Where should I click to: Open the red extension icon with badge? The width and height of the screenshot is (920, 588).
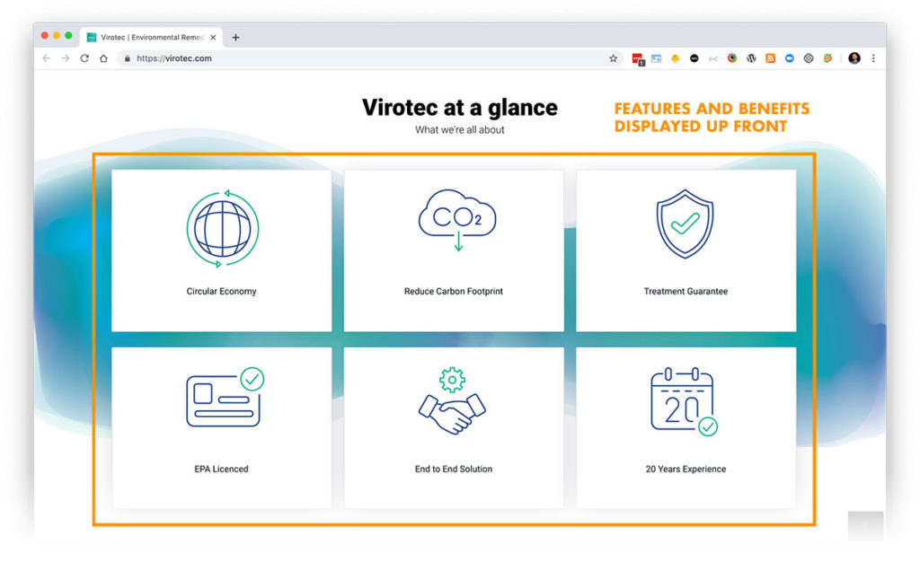coord(638,58)
